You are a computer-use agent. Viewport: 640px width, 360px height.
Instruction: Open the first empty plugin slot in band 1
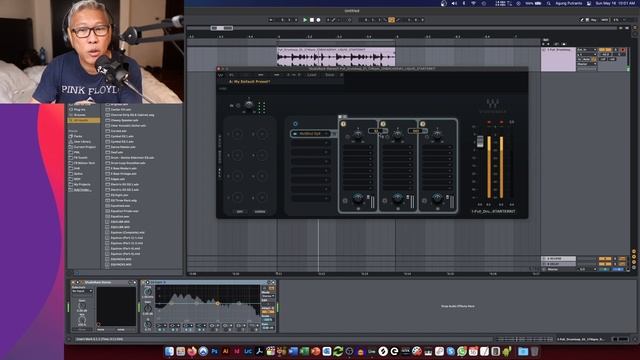pyautogui.click(x=358, y=147)
